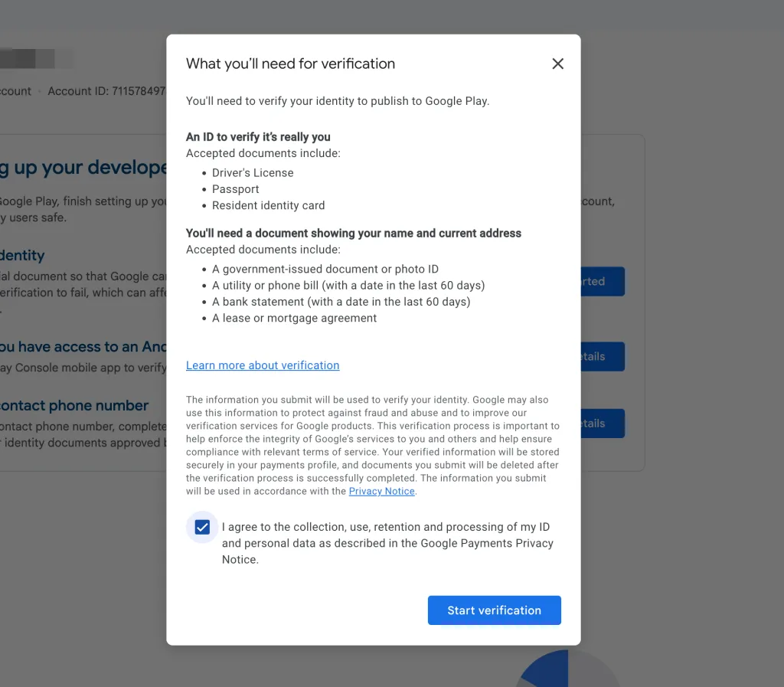Click the Driver's License list item
Image resolution: width=784 pixels, height=687 pixels.
253,172
